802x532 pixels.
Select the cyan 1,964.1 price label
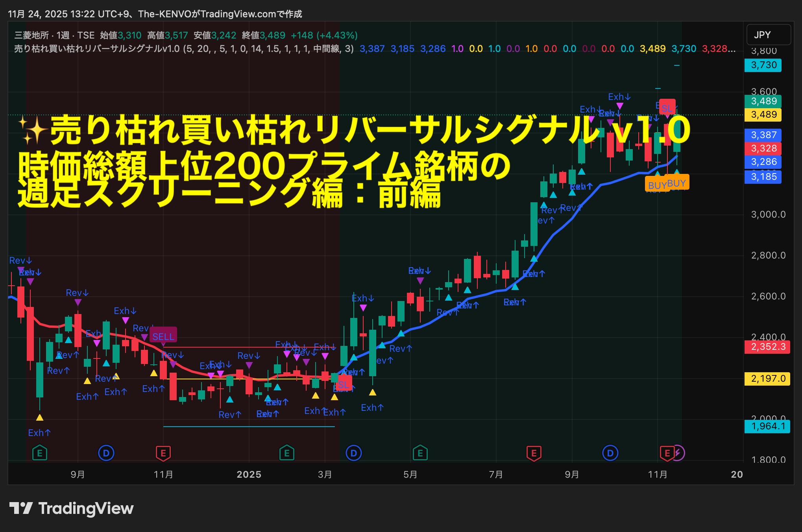tap(767, 426)
